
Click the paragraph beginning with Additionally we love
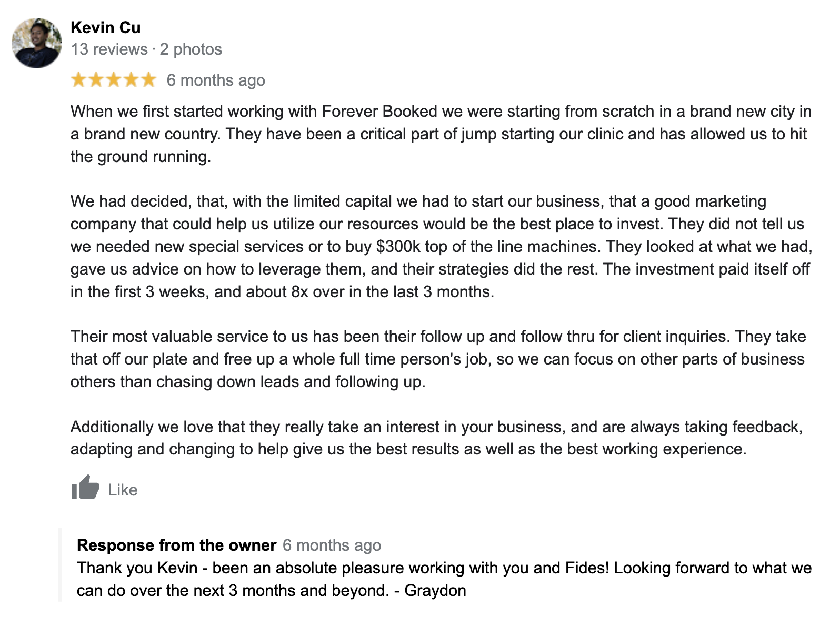coord(437,438)
